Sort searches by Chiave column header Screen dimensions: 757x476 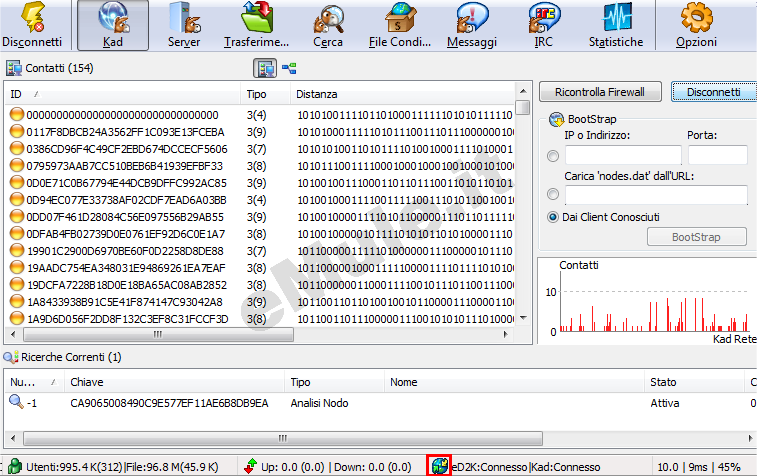[x=174, y=382]
